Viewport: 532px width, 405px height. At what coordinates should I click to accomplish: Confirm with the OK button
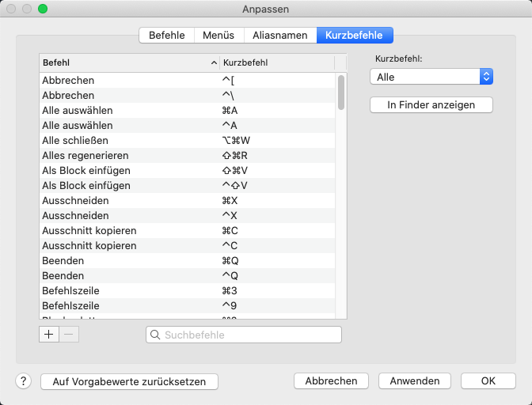488,380
